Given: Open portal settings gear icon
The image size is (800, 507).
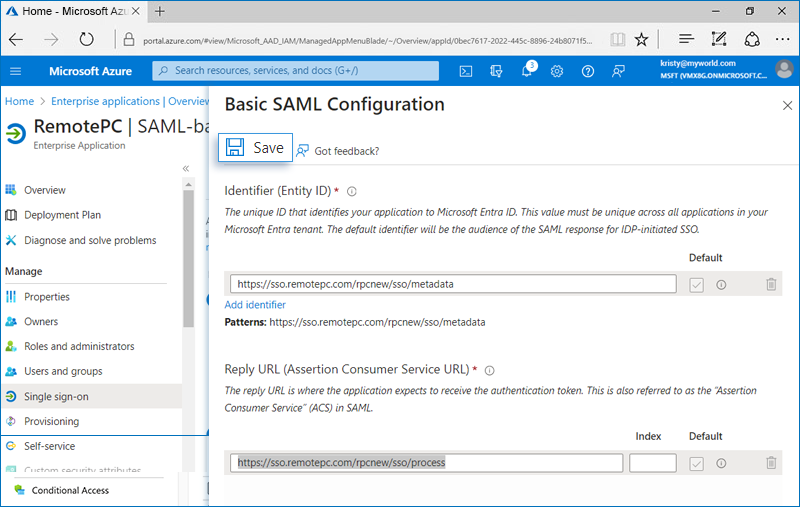Looking at the screenshot, I should [x=557, y=71].
